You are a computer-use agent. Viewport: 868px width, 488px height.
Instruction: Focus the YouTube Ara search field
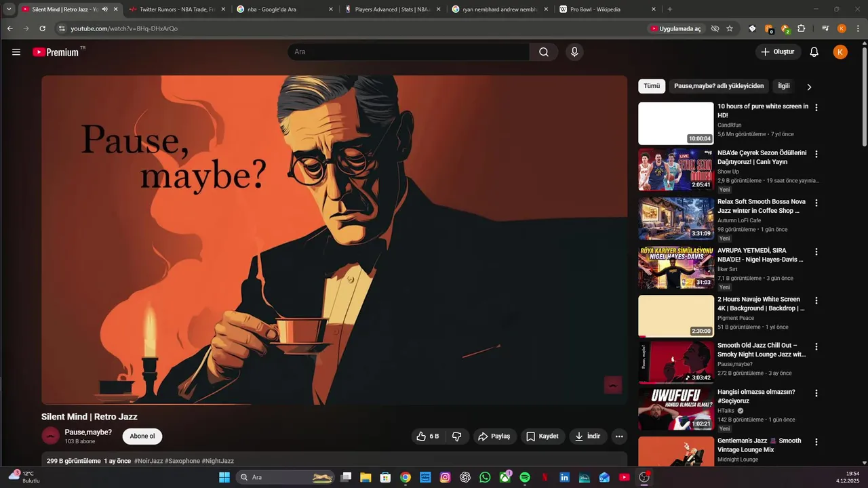(x=408, y=52)
